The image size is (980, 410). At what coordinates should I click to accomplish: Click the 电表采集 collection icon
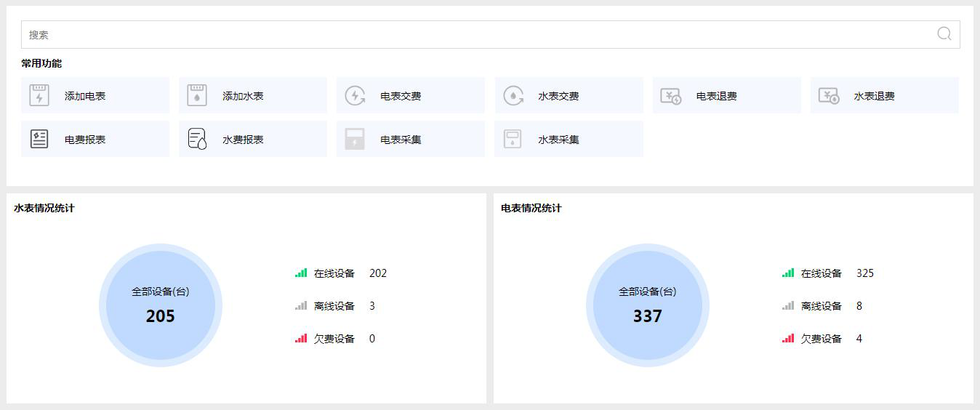pyautogui.click(x=355, y=139)
